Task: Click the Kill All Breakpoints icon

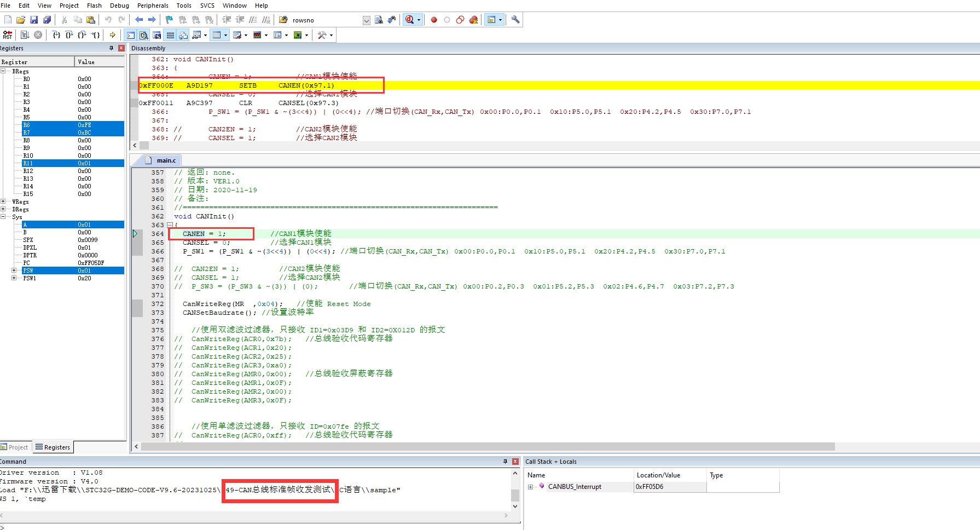Action: 473,20
